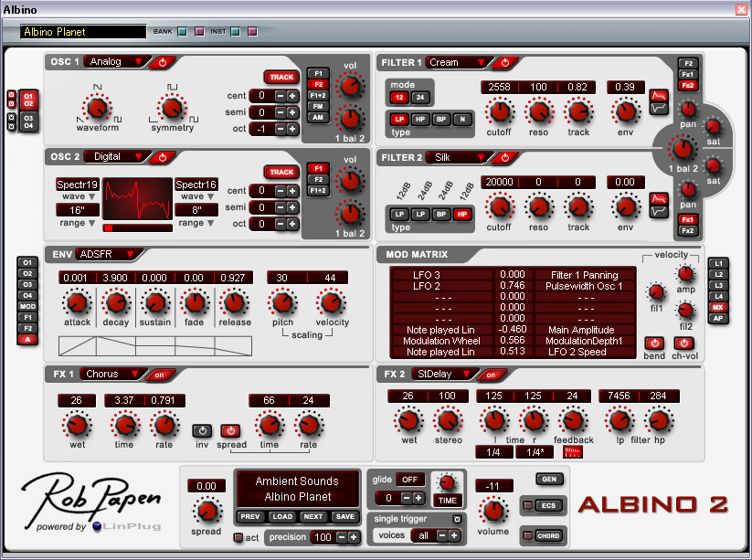752x560 pixels.
Task: Toggle Filter 1 power button
Action: point(505,62)
